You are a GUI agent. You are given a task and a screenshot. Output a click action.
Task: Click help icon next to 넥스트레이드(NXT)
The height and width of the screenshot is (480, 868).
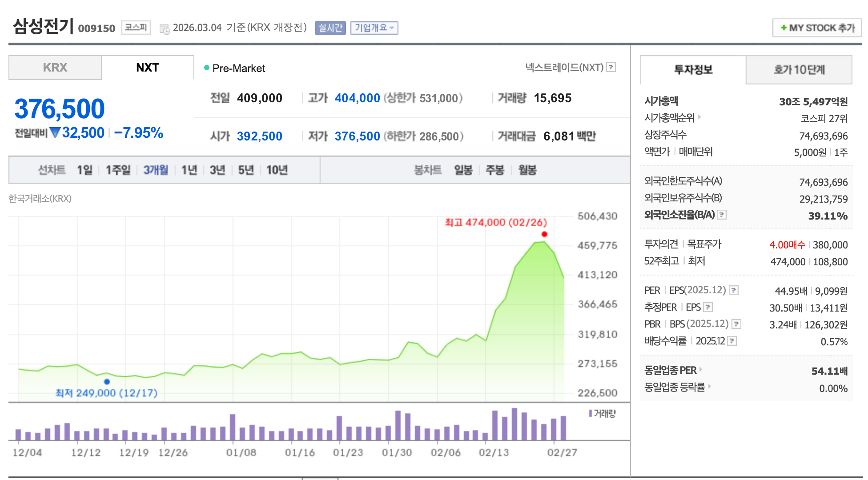coord(611,67)
